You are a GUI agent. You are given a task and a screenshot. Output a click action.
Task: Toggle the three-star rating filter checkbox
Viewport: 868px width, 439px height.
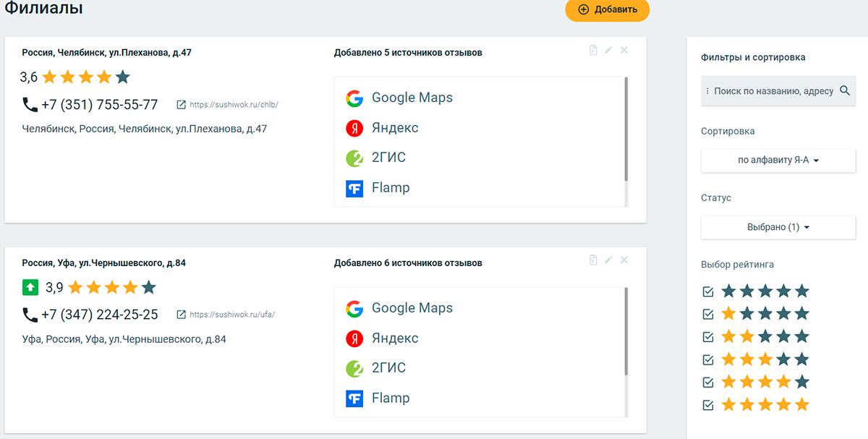pyautogui.click(x=708, y=359)
